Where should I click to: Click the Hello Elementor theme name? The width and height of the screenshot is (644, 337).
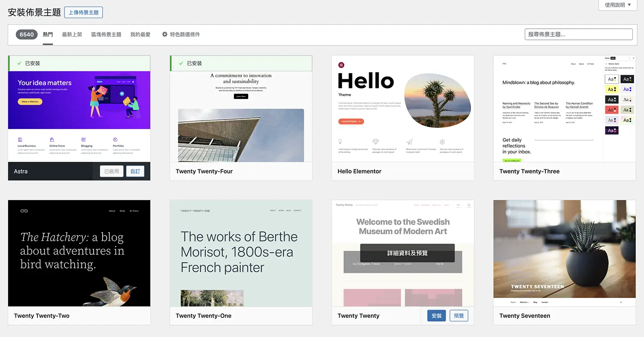pyautogui.click(x=359, y=172)
